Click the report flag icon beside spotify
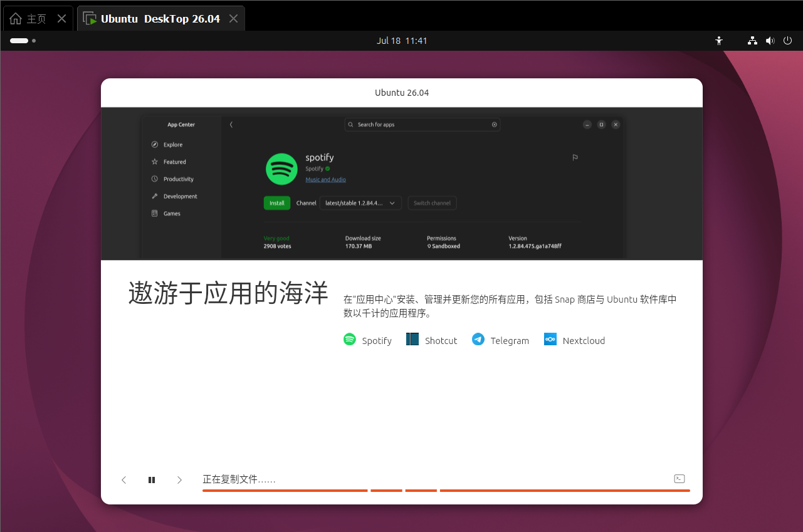The width and height of the screenshot is (803, 532). [575, 158]
